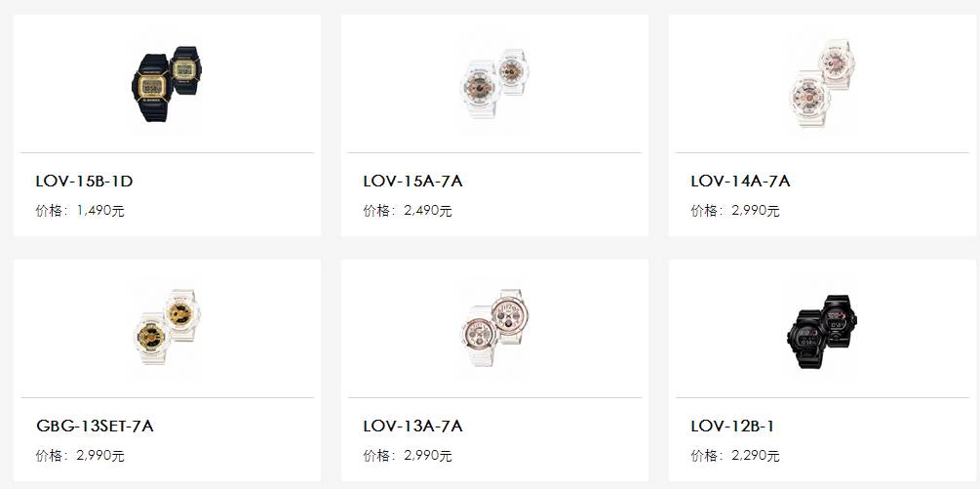Screen dimensions: 980x489
Task: Open the LOV-15B-1D model name link
Action: click(85, 182)
